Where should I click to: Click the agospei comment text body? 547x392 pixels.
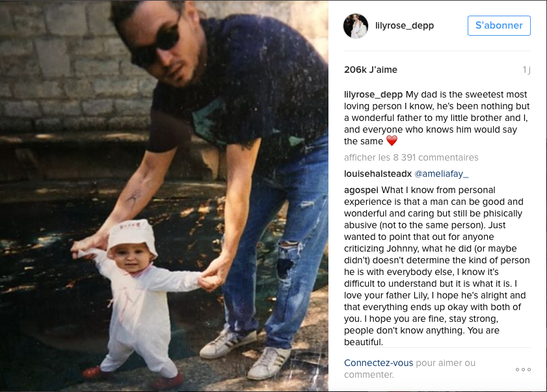(x=437, y=266)
